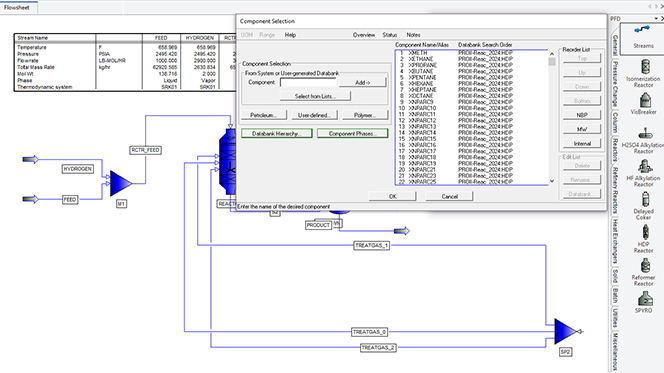Cancel the Component Selection dialog
Screen dimensions: 664x373
tap(449, 196)
